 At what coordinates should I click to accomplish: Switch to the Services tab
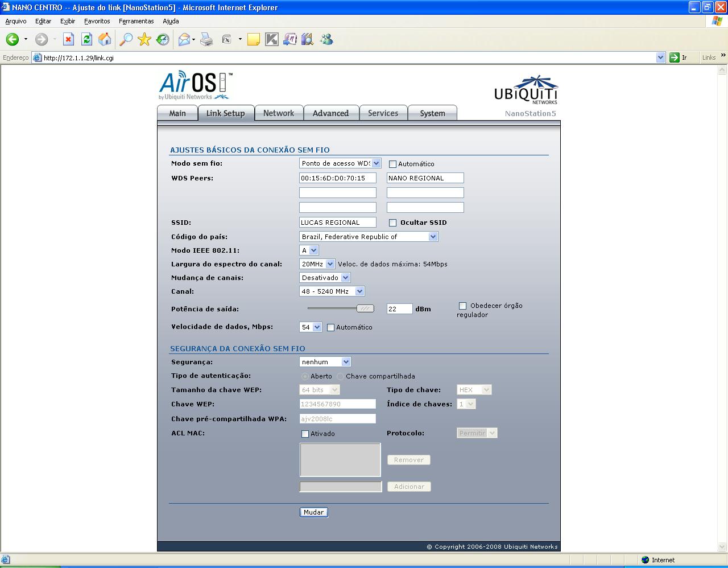point(383,113)
